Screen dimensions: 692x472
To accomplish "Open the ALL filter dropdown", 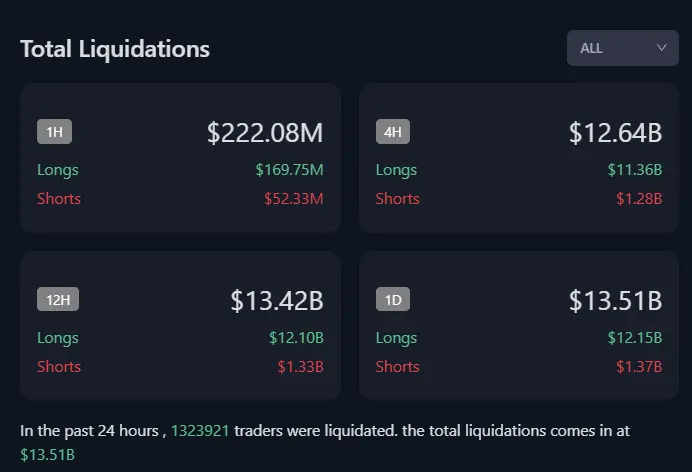I will [x=622, y=48].
